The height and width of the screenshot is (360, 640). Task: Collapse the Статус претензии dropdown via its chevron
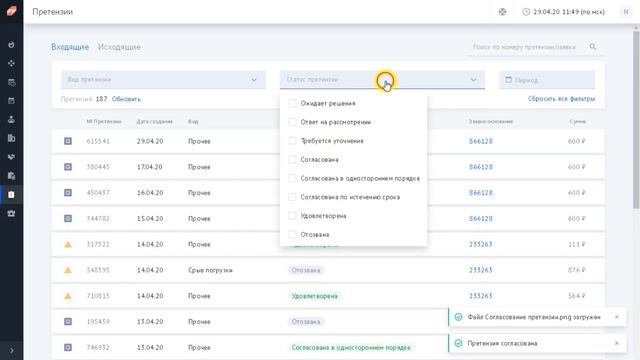[x=473, y=80]
